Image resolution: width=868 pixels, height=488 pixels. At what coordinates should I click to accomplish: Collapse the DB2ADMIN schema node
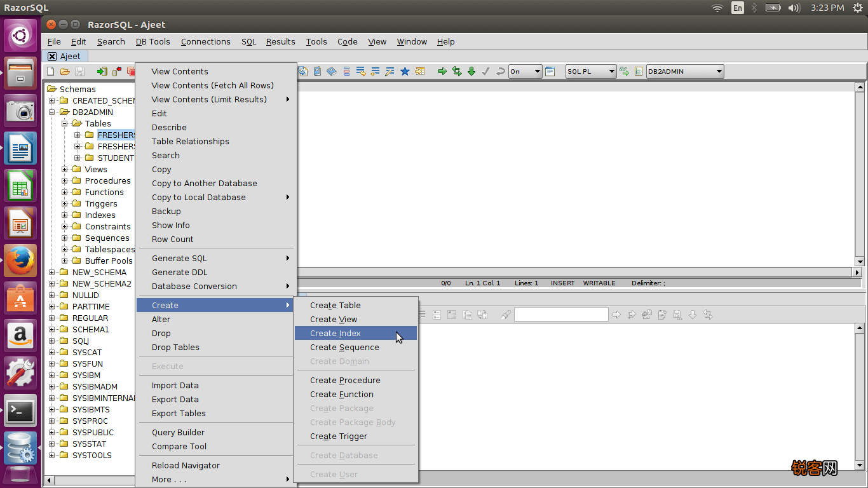tap(52, 112)
